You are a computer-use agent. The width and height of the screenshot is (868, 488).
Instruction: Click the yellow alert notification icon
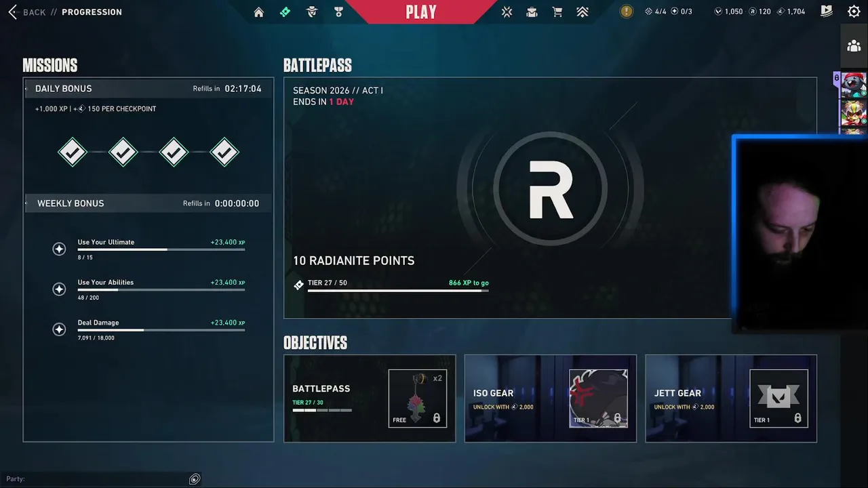(627, 12)
